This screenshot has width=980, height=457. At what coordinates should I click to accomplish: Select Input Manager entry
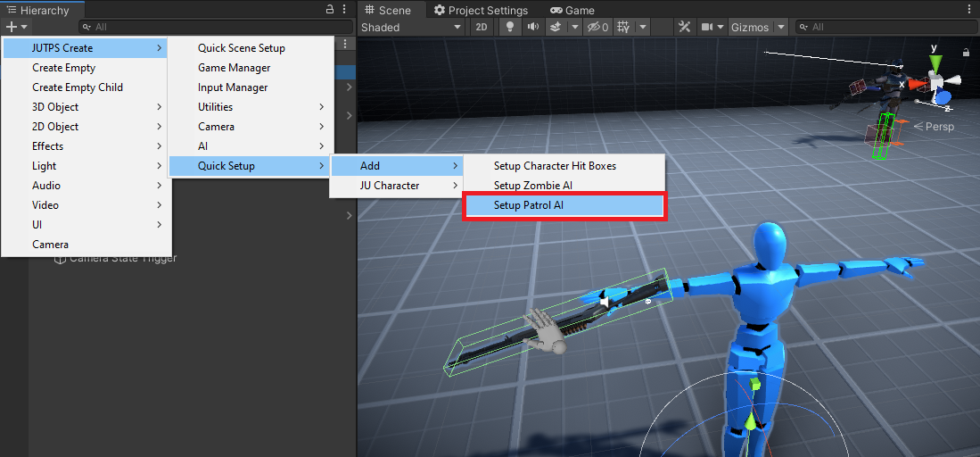pyautogui.click(x=250, y=87)
